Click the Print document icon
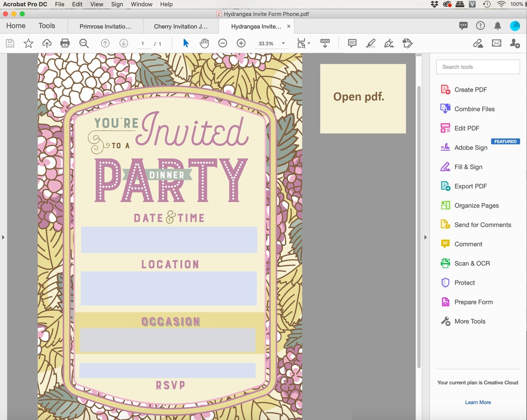Image resolution: width=527 pixels, height=420 pixels. (x=65, y=43)
